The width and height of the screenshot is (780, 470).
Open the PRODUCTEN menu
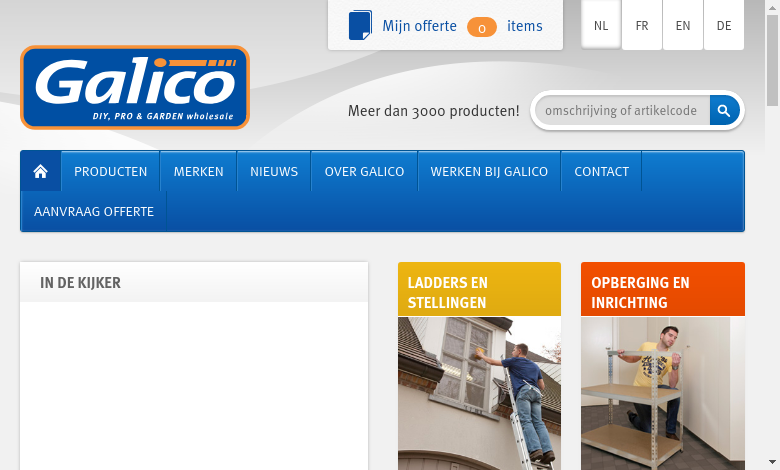tap(110, 171)
